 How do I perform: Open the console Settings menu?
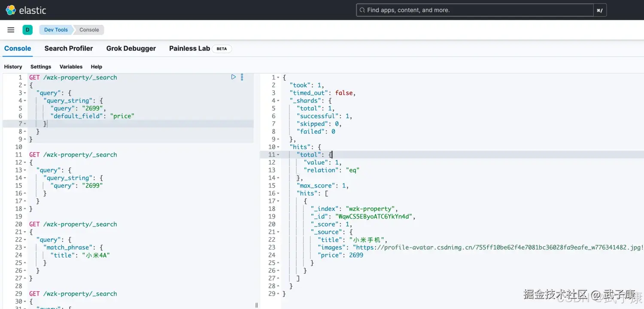(40, 67)
